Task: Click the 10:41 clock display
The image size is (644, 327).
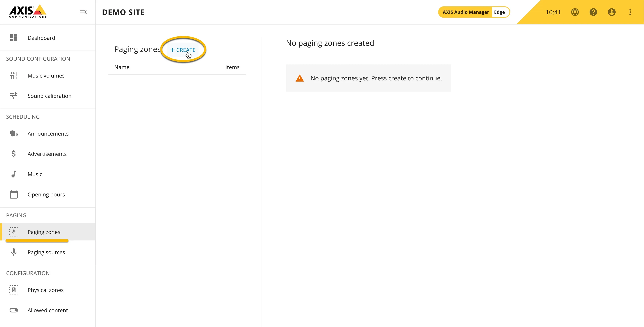Action: tap(553, 12)
